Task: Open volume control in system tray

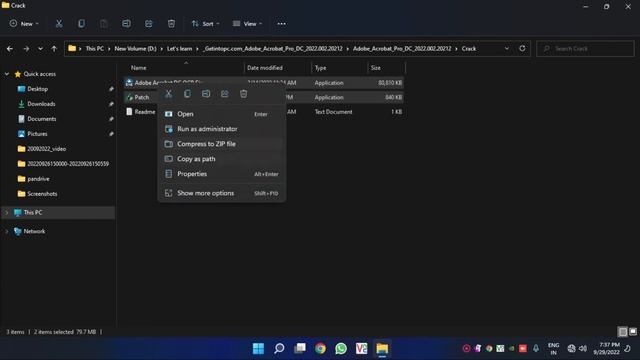Action: [583, 349]
